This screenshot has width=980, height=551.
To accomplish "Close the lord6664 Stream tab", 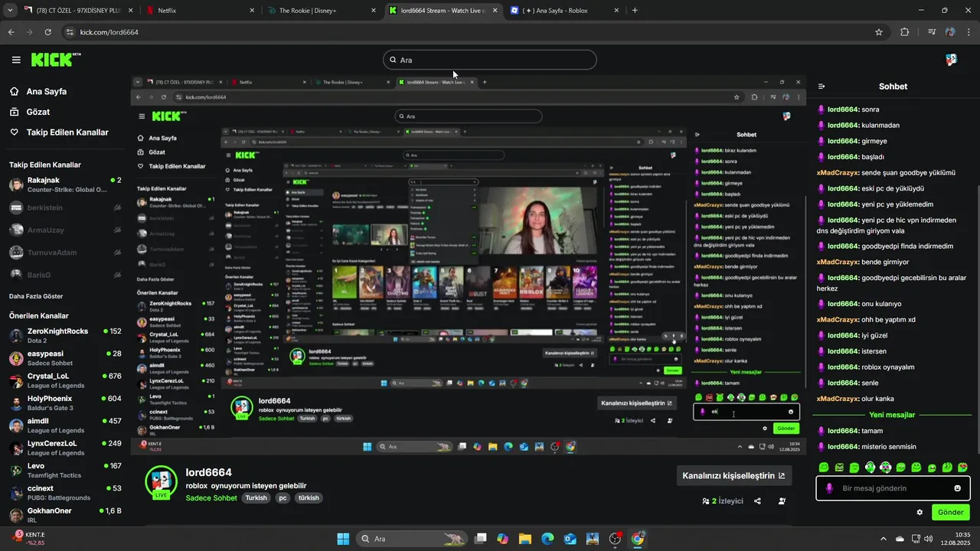I will point(495,11).
